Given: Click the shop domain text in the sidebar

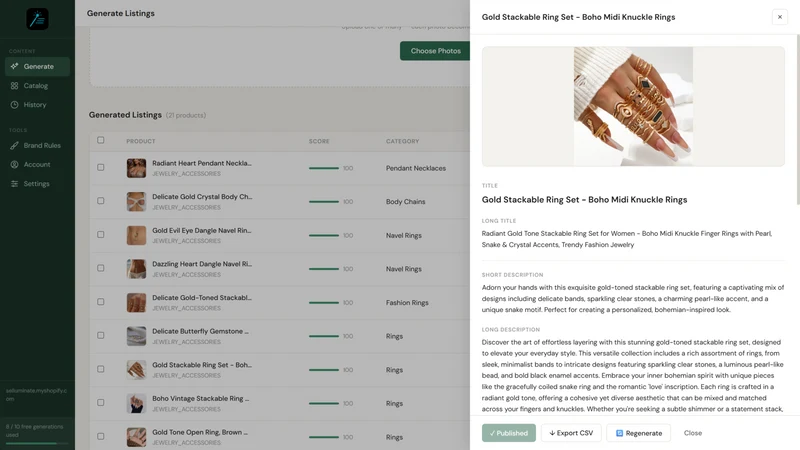Looking at the screenshot, I should [36, 394].
